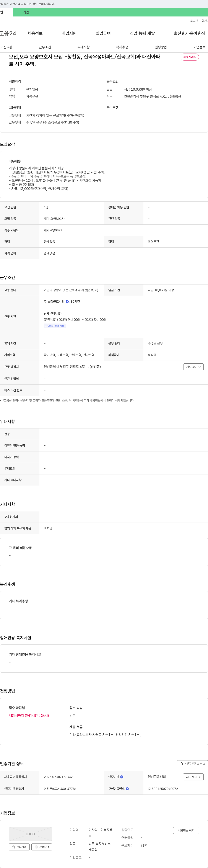This screenshot has width=208, height=868.
Task: Open the 실업급여 menu
Action: point(103,33)
